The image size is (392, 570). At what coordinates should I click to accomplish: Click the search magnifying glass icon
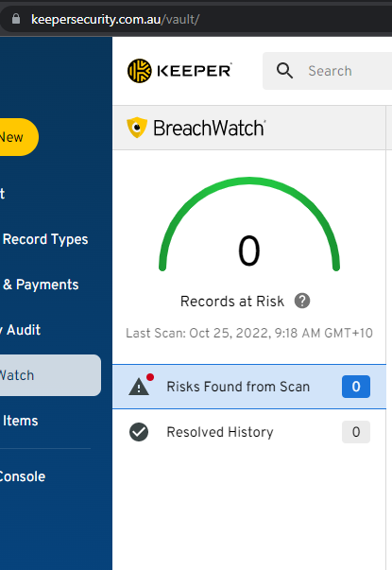coord(284,71)
